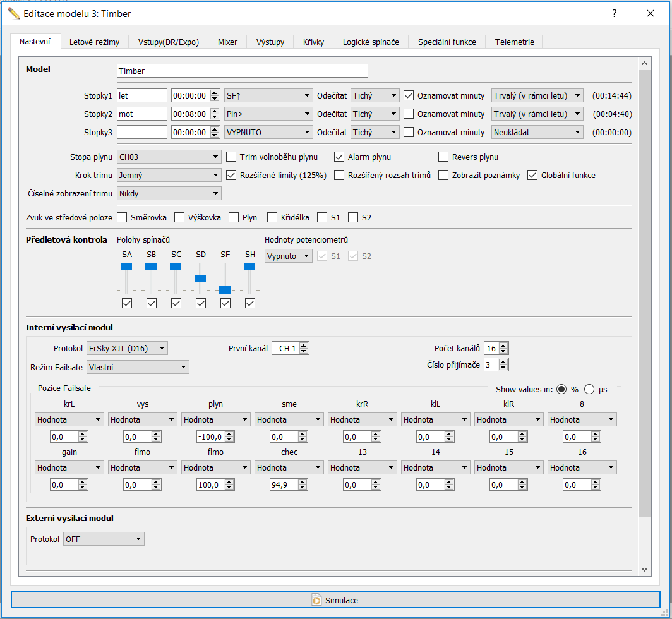Increase První kanál using up arrow

pyautogui.click(x=304, y=346)
